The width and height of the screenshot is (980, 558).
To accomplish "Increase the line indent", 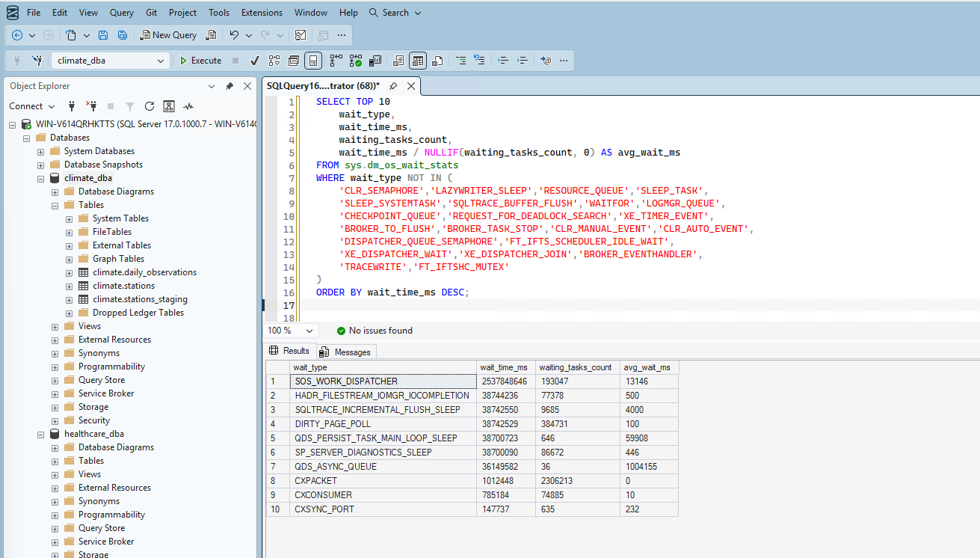I will click(523, 61).
